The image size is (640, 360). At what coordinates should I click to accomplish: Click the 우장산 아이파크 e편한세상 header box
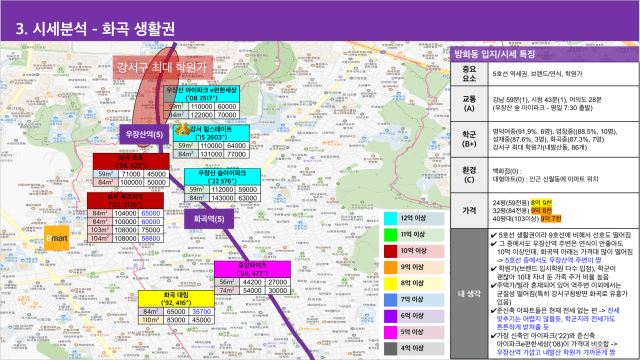202,93
